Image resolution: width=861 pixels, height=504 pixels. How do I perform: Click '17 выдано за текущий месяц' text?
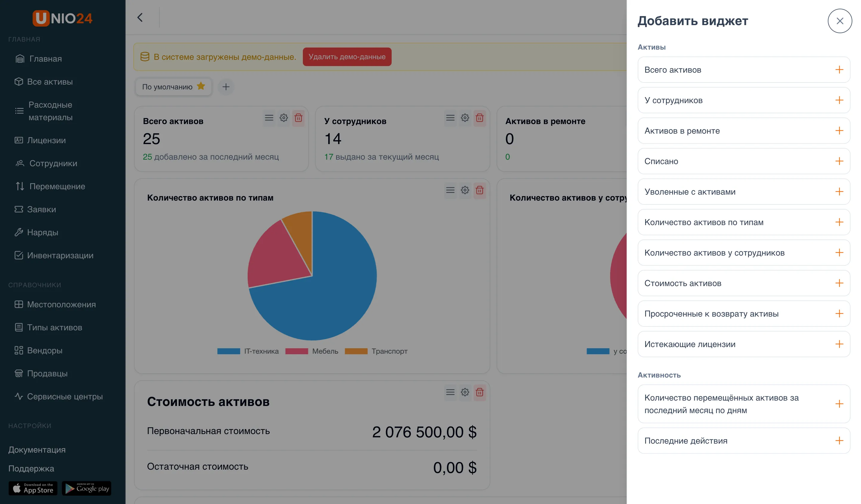pos(381,157)
